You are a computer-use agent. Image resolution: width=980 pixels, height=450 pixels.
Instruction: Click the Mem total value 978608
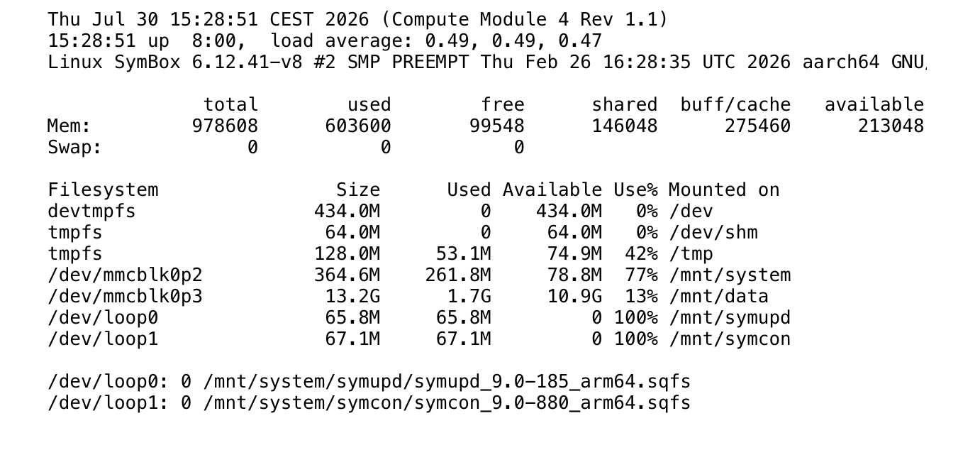[225, 126]
